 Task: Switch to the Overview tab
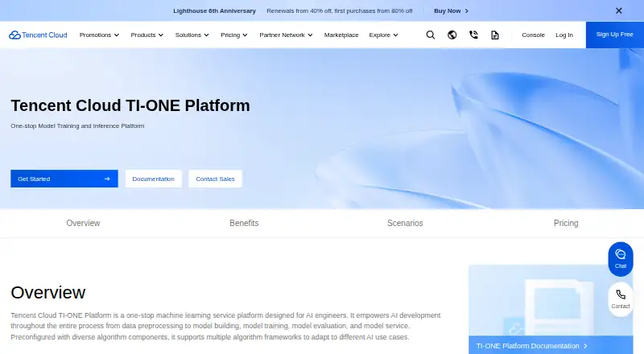click(83, 223)
